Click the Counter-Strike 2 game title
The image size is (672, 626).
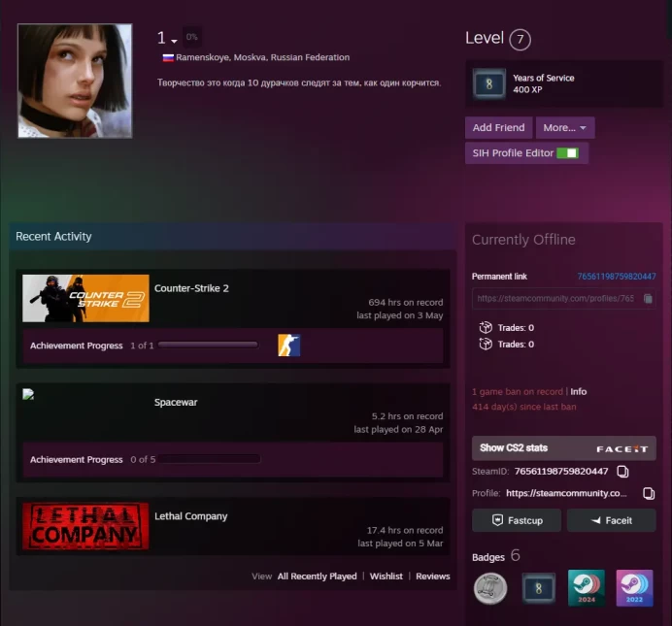tap(191, 288)
